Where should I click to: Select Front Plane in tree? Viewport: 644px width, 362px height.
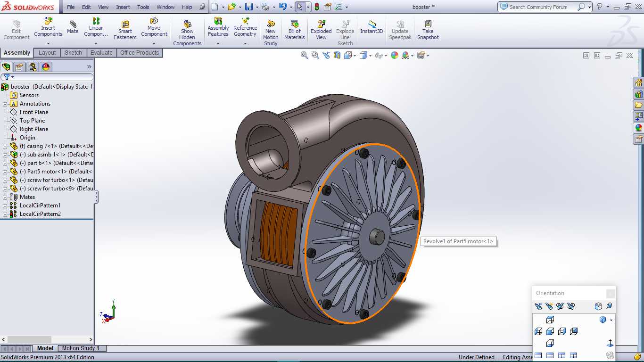34,112
